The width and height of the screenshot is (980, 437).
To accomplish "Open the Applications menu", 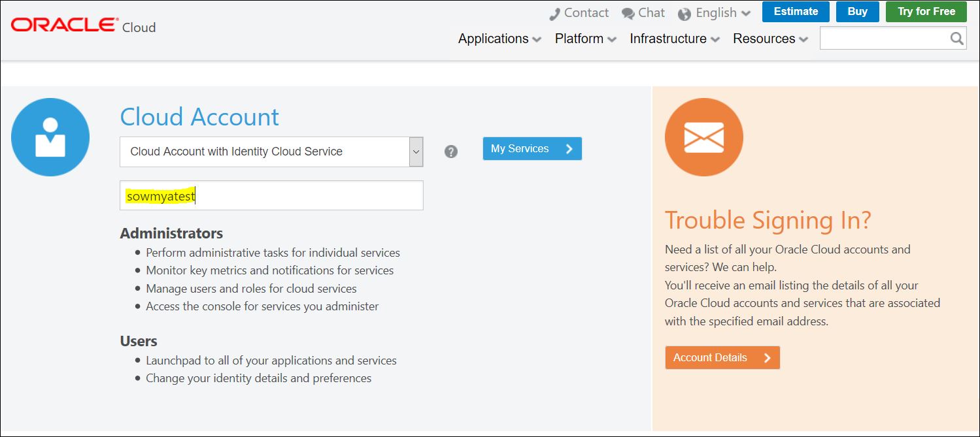I will coord(499,39).
